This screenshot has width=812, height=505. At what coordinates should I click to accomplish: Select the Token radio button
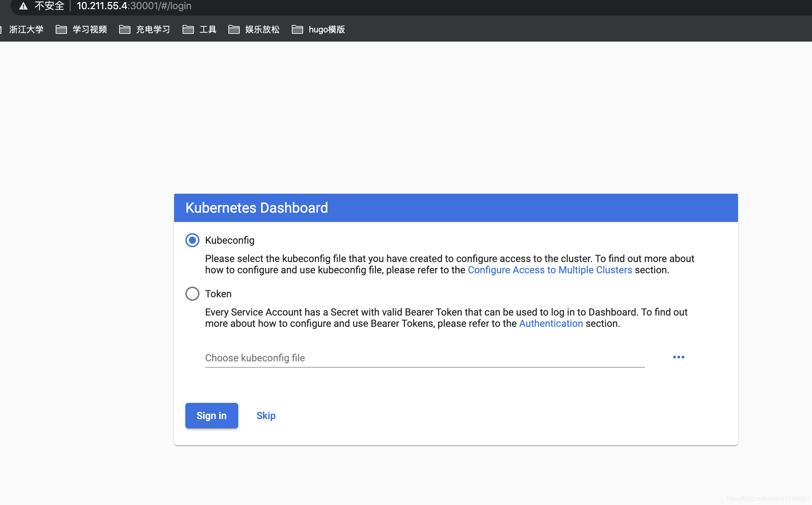192,293
